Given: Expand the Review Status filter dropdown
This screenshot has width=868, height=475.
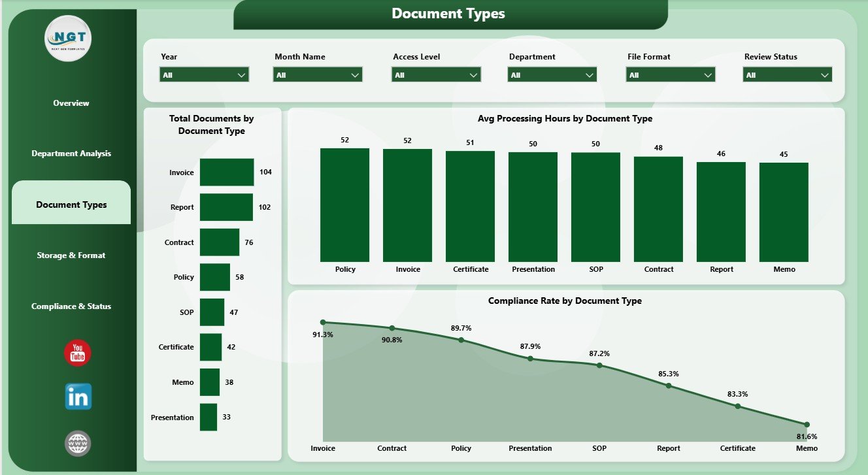Looking at the screenshot, I should pyautogui.click(x=788, y=75).
